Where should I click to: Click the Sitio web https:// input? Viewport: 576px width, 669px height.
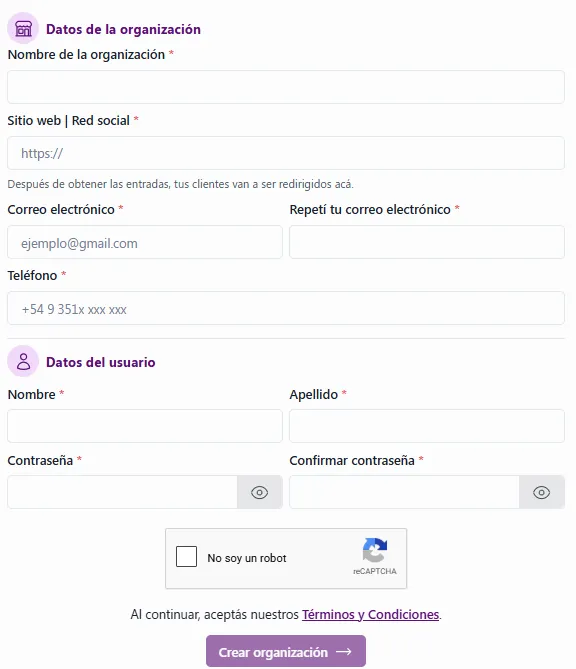point(286,153)
